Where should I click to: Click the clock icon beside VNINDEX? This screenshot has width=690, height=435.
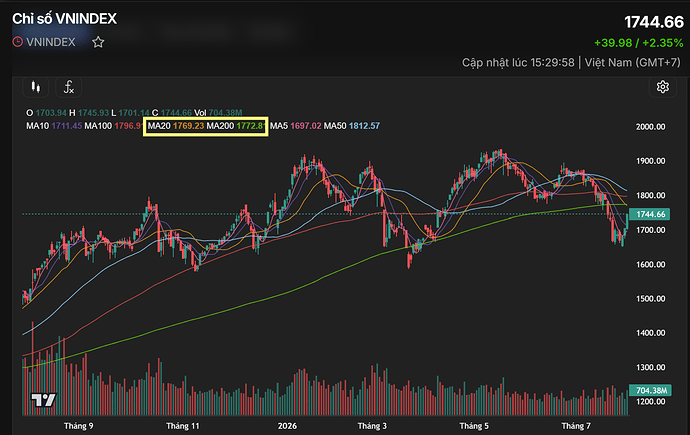[18, 42]
